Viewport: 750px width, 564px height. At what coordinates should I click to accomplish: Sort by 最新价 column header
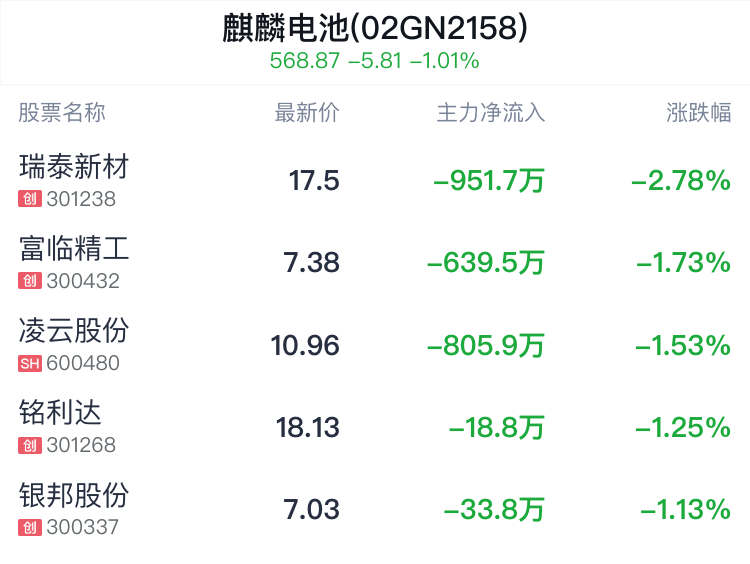[x=307, y=113]
